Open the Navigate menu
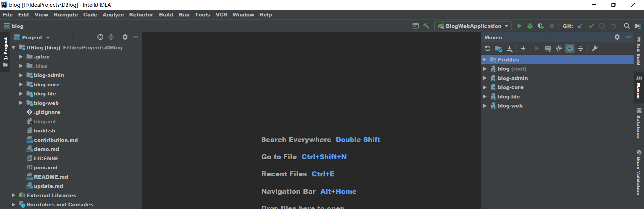The height and width of the screenshot is (209, 644). (65, 15)
